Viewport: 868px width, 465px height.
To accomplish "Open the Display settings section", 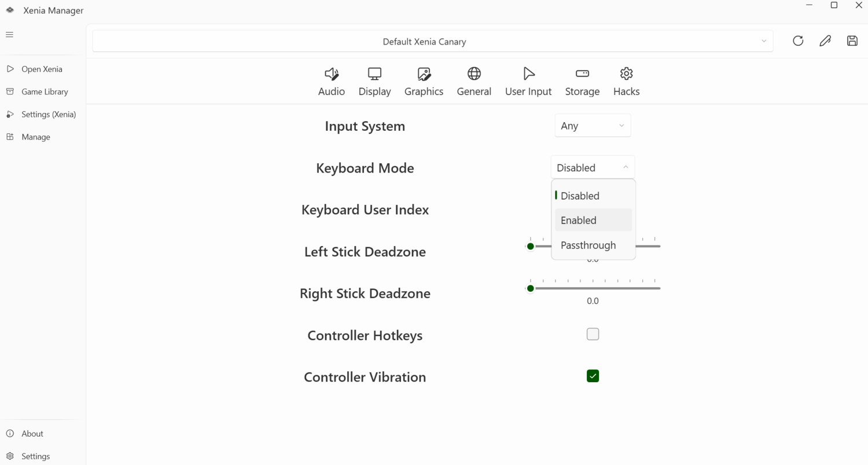I will tap(374, 82).
